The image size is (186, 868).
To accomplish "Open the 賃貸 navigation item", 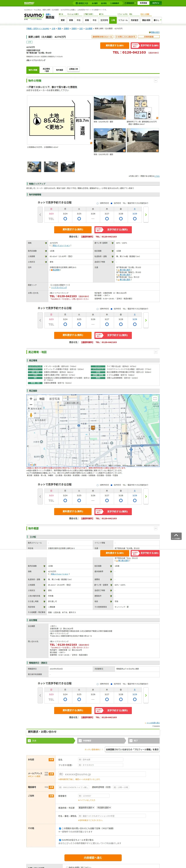I will pyautogui.click(x=62, y=20).
